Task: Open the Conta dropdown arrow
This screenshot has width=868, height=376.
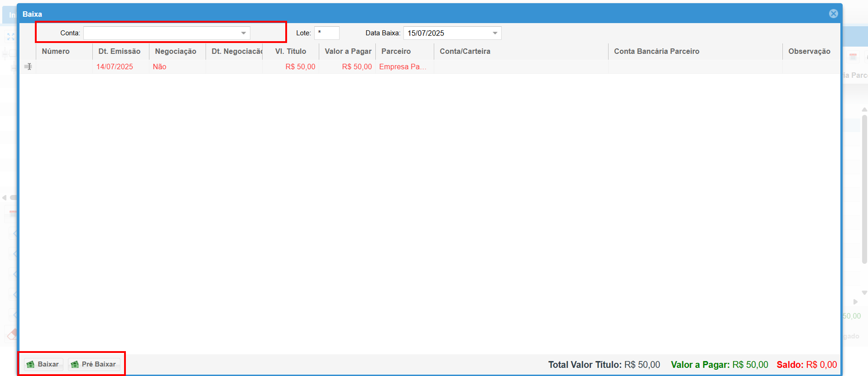Action: pos(244,33)
